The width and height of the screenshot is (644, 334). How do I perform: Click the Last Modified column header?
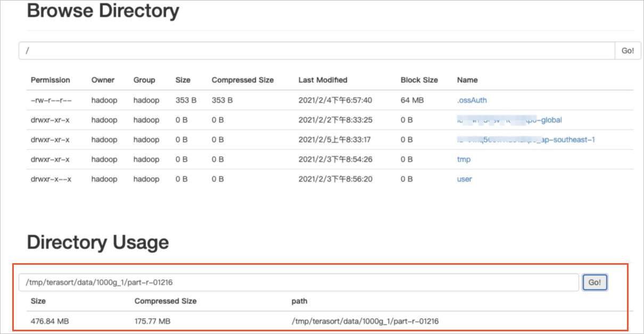click(323, 80)
